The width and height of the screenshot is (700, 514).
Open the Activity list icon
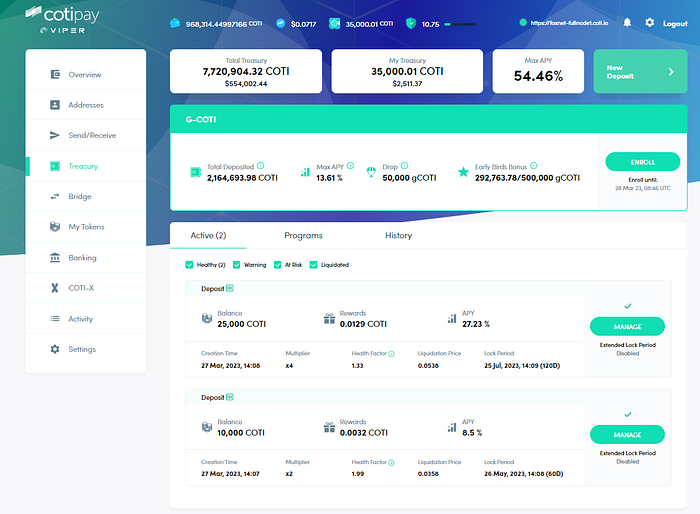pos(55,318)
